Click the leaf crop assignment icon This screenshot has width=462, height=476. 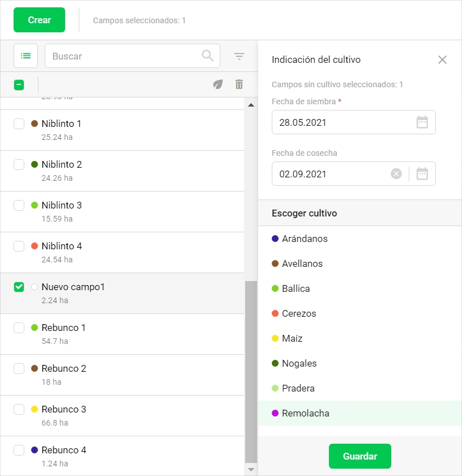(x=218, y=84)
